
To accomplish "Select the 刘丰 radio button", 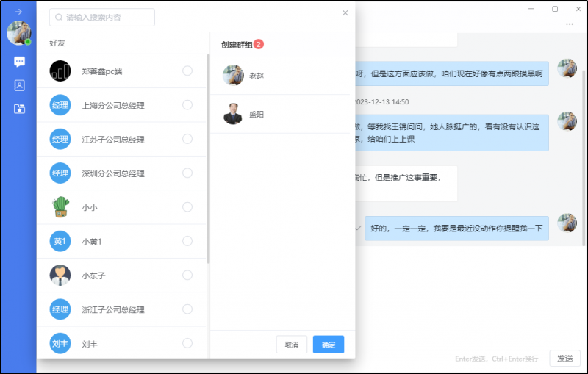I will pyautogui.click(x=187, y=343).
